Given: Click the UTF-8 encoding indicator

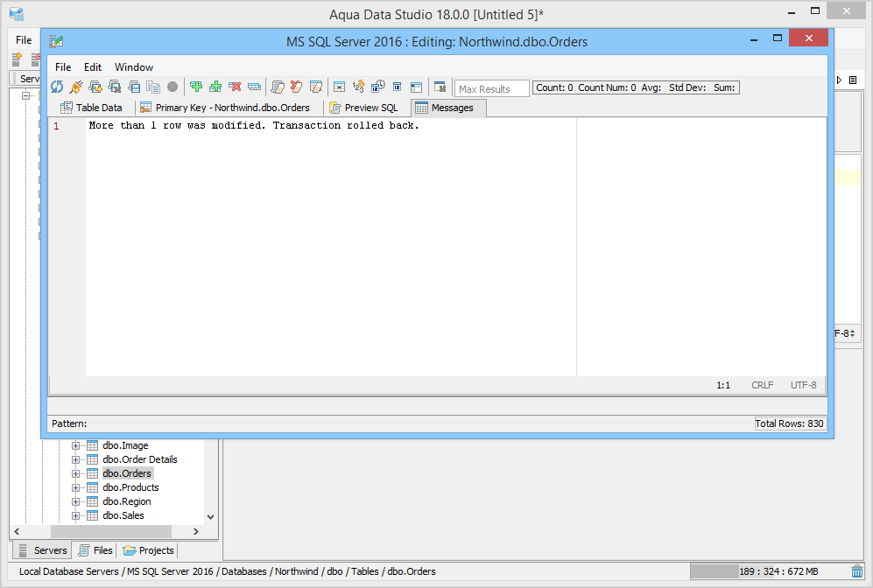Looking at the screenshot, I should point(804,385).
